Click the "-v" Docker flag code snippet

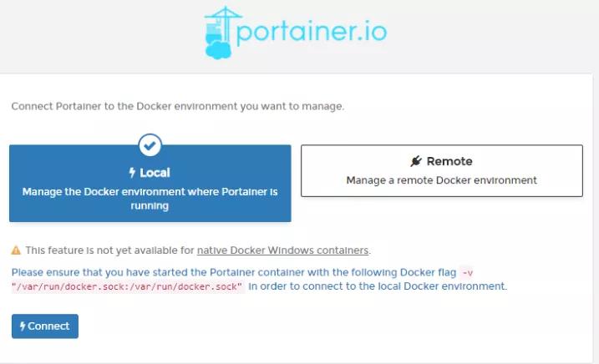click(467, 272)
